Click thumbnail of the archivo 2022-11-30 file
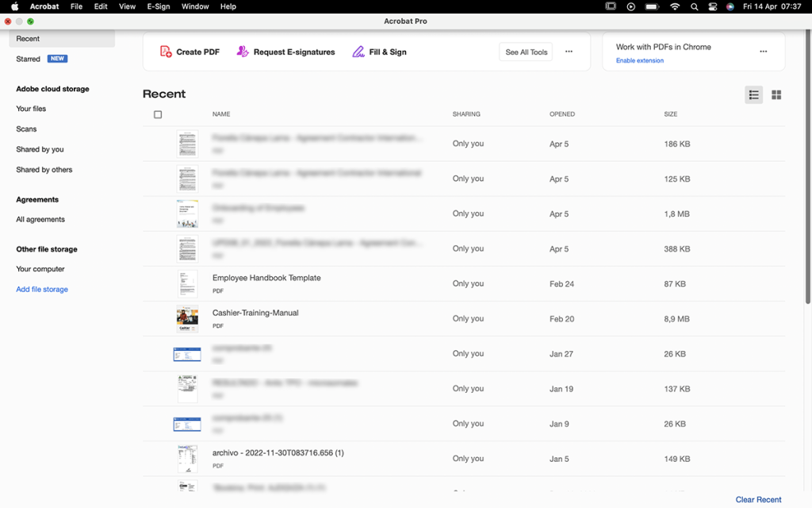Viewport: 812px width, 508px height. (x=187, y=459)
